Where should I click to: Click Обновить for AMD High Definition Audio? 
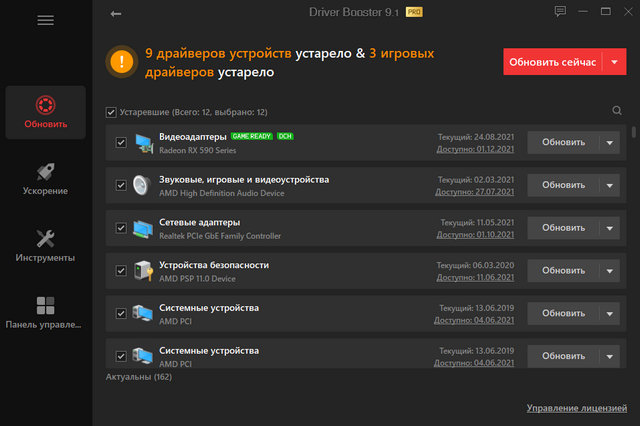[563, 185]
